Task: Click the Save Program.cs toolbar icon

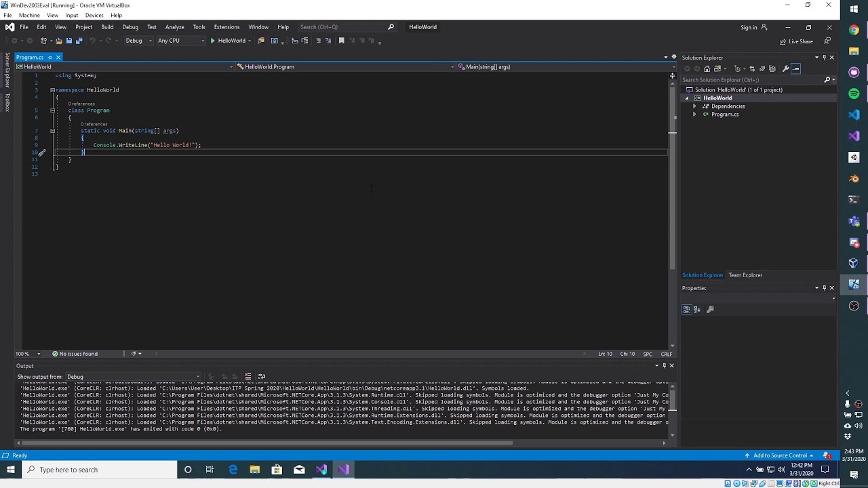Action: coord(69,41)
